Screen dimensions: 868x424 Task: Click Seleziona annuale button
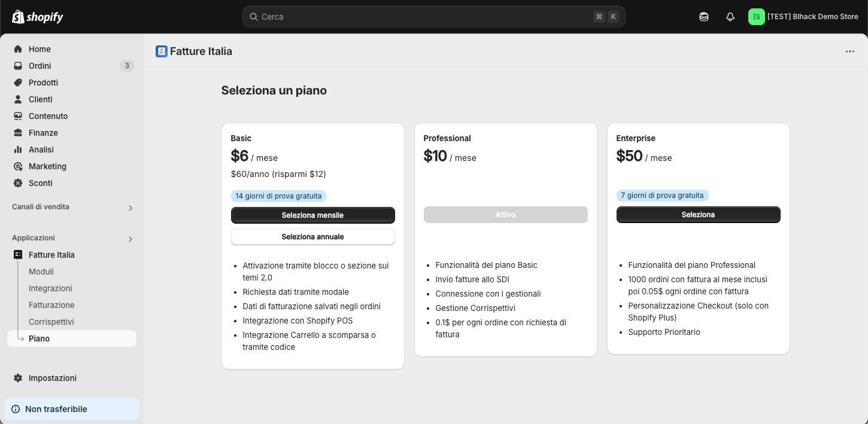[x=312, y=237]
